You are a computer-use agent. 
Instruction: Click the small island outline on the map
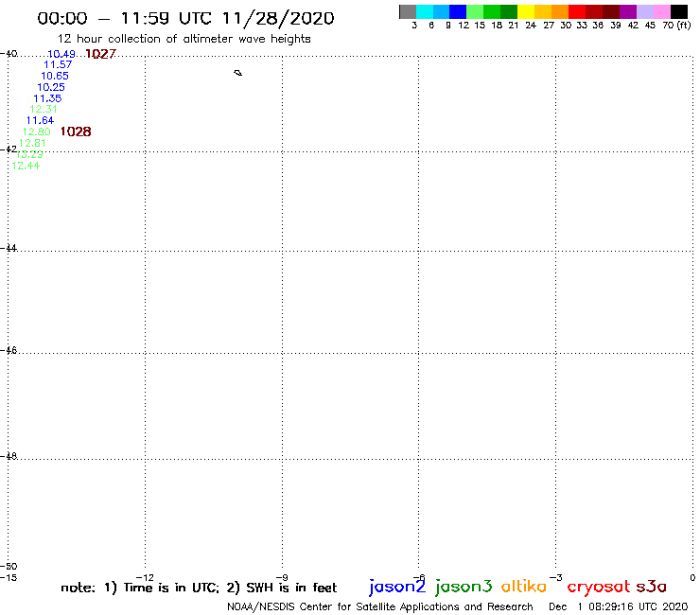click(238, 73)
